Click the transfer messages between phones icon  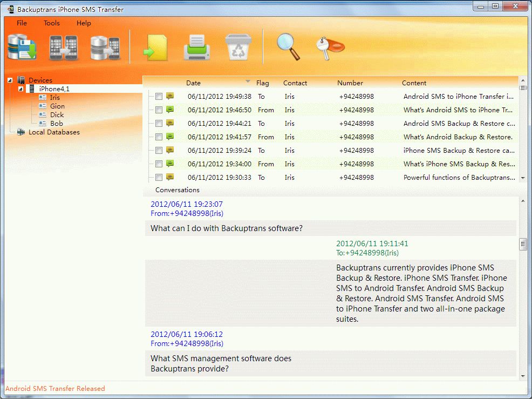64,48
